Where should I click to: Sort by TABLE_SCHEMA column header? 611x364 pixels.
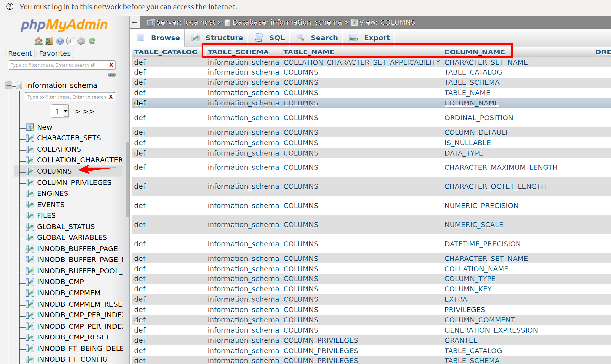click(238, 52)
